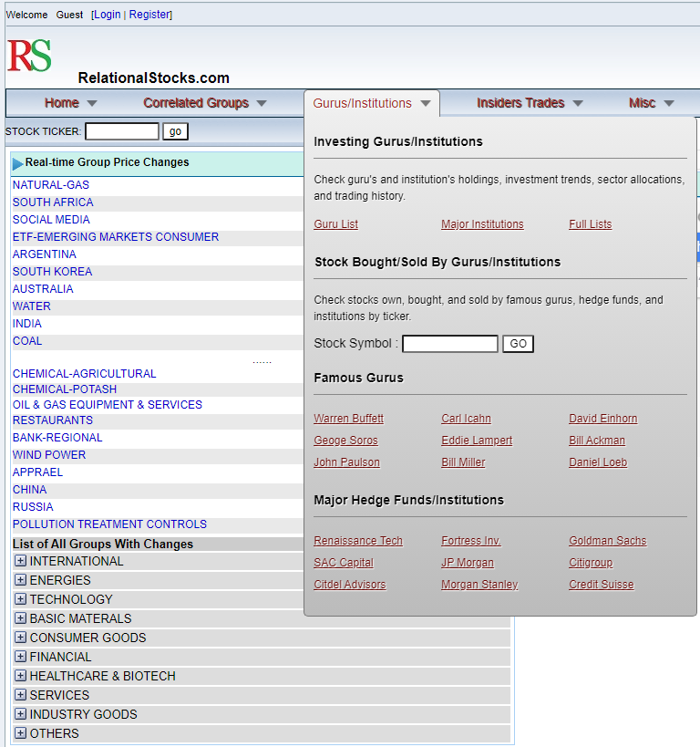Image resolution: width=700 pixels, height=747 pixels.
Task: Open the Gurus/Institutions menu tab
Action: 372,103
